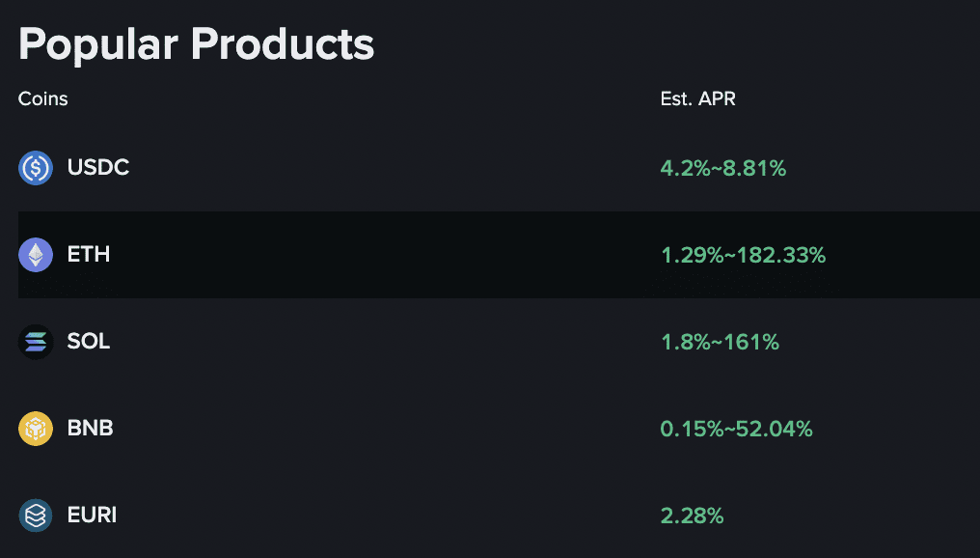Click the 2.28% APR value
This screenshot has width=980, height=558.
pos(692,516)
